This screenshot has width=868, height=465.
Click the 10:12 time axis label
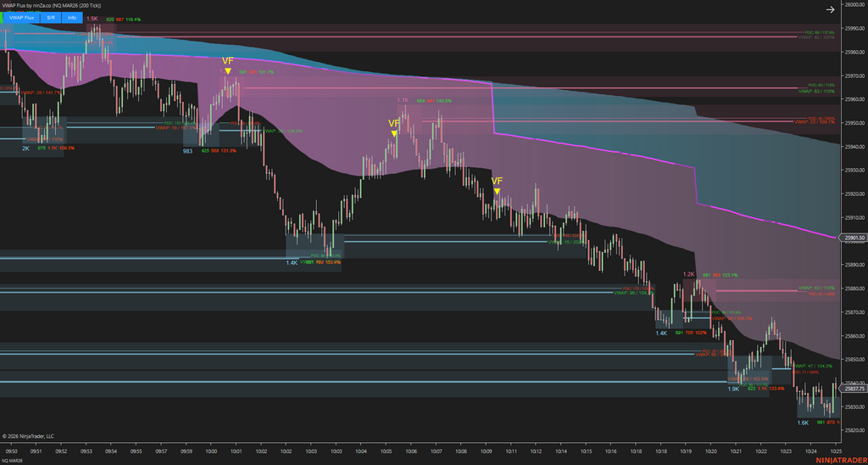536,451
